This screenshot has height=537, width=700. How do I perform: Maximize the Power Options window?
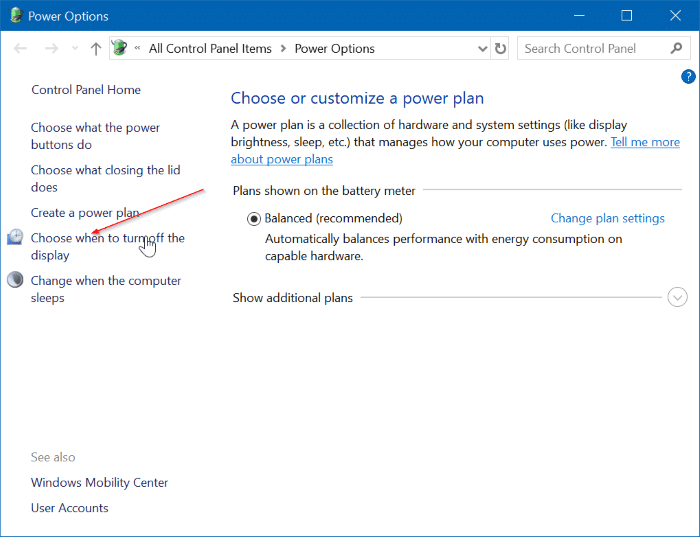click(627, 16)
